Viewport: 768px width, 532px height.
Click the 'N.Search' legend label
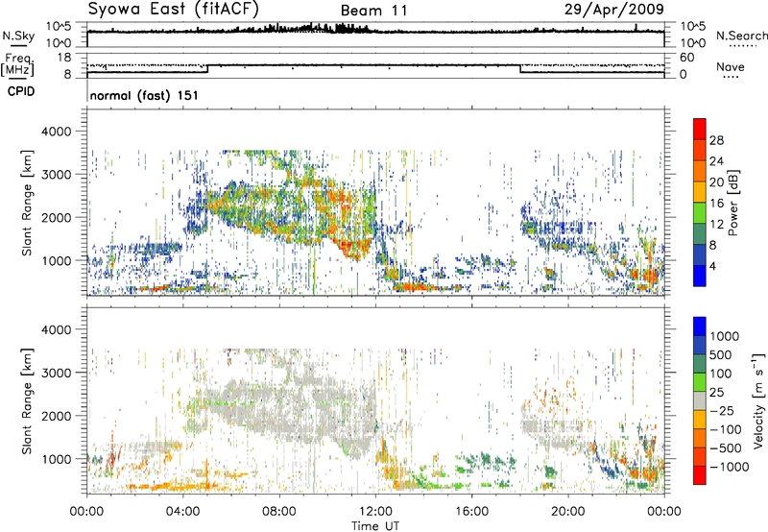click(x=741, y=36)
